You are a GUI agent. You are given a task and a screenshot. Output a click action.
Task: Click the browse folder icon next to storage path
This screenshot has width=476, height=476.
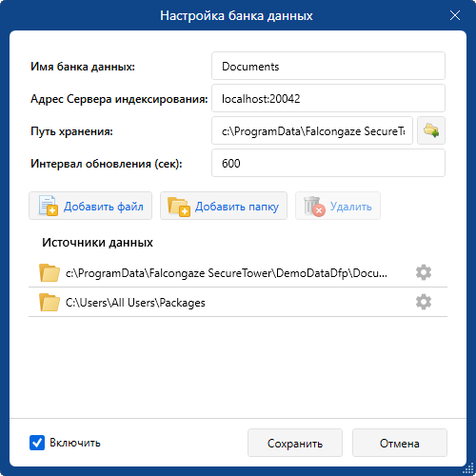point(431,130)
